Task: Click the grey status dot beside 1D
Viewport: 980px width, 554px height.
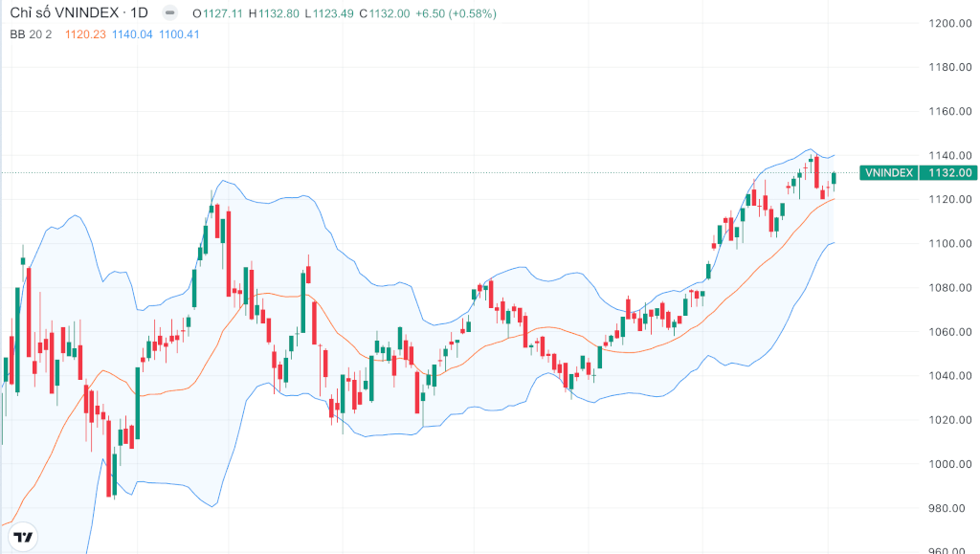Action: [169, 12]
